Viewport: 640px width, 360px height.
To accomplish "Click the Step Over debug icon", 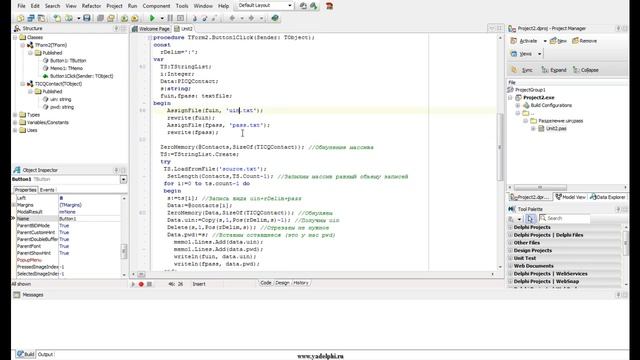I will click(204, 18).
